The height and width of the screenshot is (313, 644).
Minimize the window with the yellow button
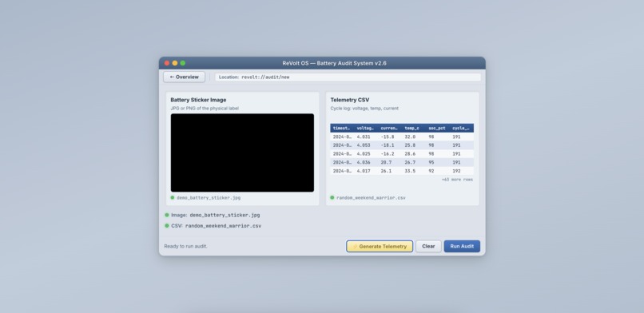175,63
